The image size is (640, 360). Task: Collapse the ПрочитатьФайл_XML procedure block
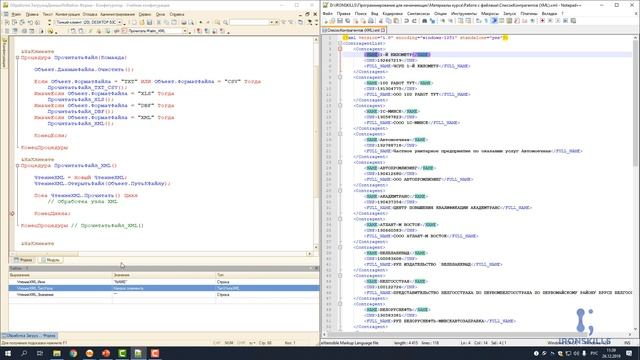(18, 165)
